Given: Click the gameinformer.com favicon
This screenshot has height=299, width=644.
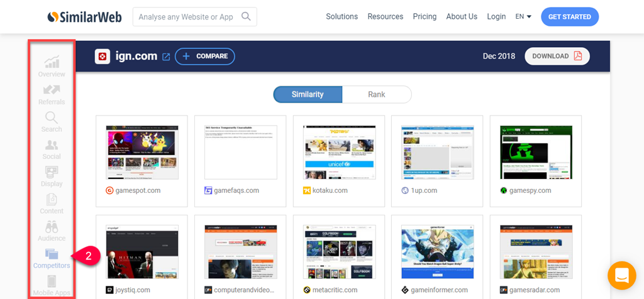Looking at the screenshot, I should tap(405, 290).
